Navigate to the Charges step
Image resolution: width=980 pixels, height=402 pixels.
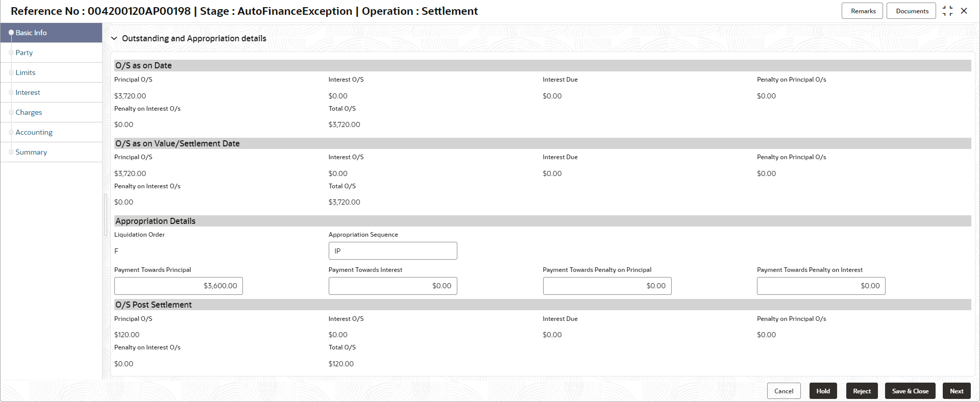[x=29, y=112]
